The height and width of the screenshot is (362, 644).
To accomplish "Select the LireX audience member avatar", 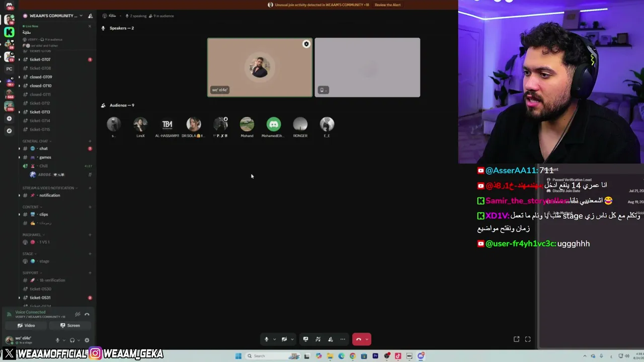I will coord(140,124).
